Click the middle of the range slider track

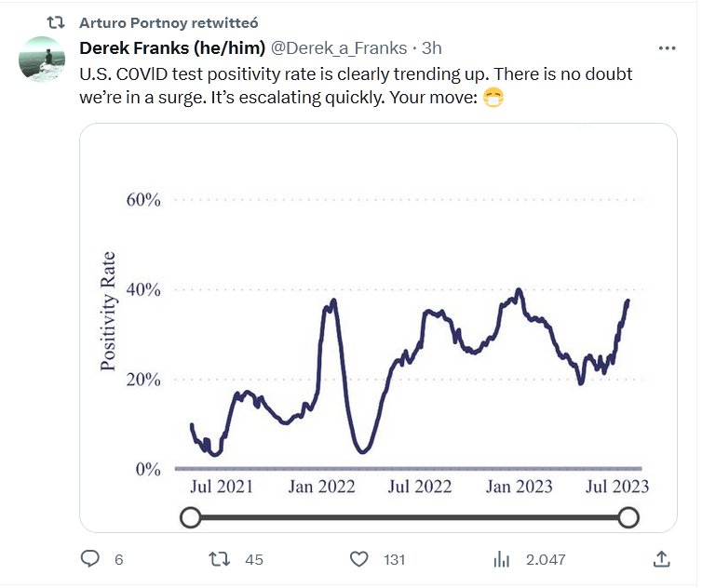tap(410, 517)
